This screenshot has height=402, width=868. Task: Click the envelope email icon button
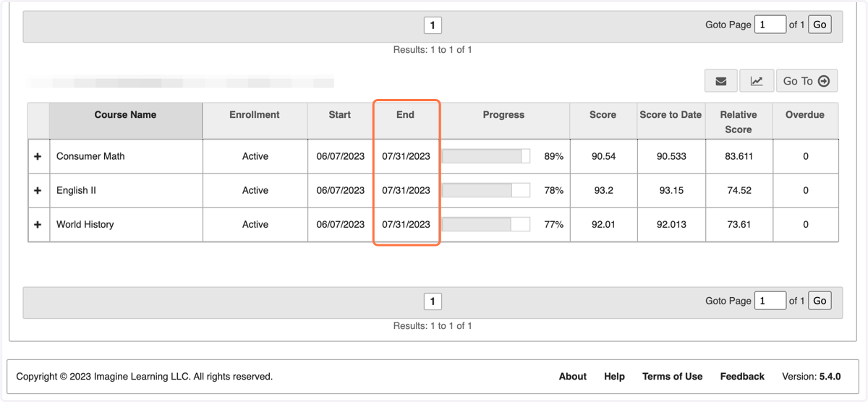721,81
